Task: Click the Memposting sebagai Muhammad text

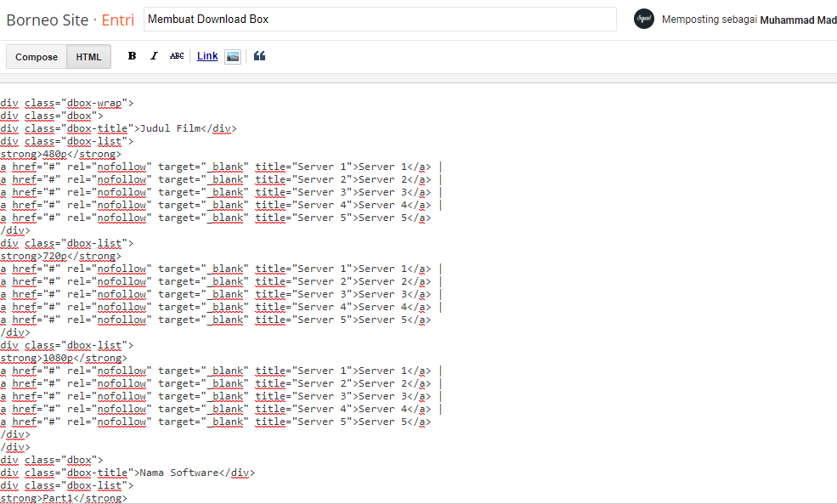Action: (x=748, y=19)
